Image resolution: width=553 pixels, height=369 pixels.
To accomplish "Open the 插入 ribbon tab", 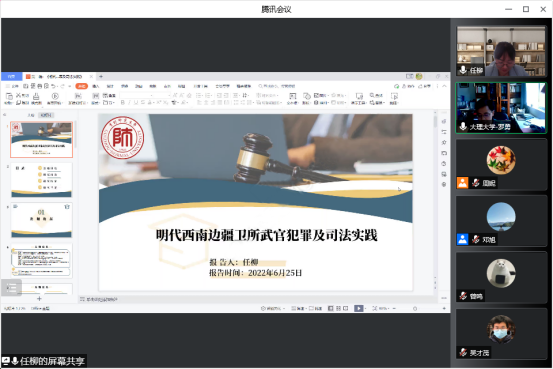I will point(96,86).
